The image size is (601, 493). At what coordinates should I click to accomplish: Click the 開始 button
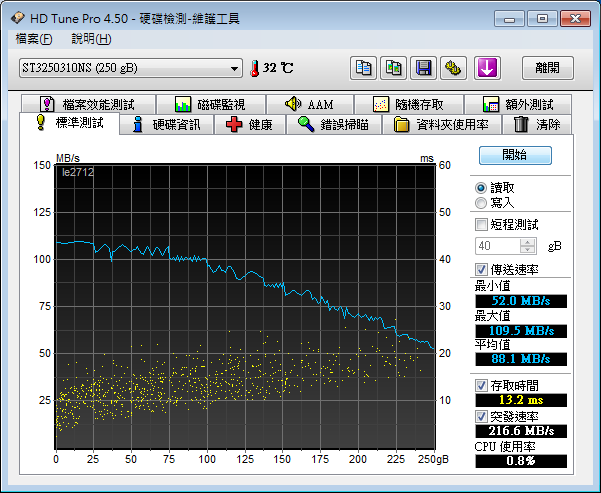(514, 155)
